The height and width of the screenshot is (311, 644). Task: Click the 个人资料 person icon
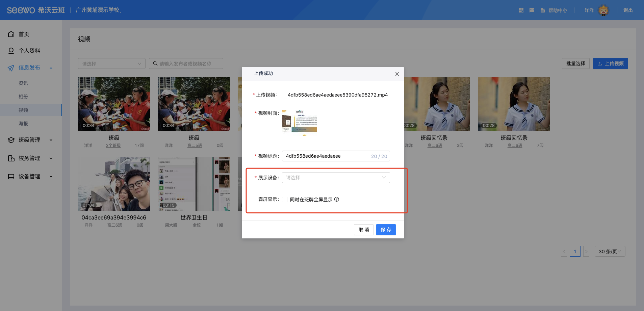[x=11, y=51]
